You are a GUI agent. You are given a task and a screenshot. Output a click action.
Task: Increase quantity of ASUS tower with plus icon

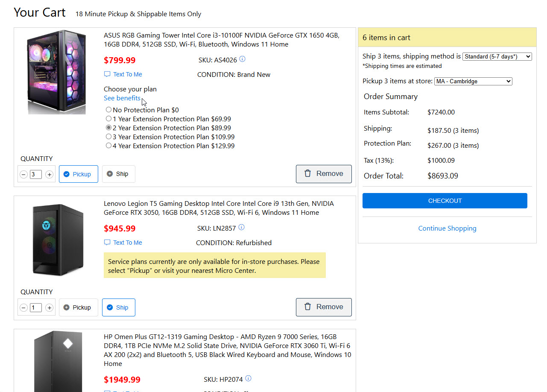coord(49,174)
